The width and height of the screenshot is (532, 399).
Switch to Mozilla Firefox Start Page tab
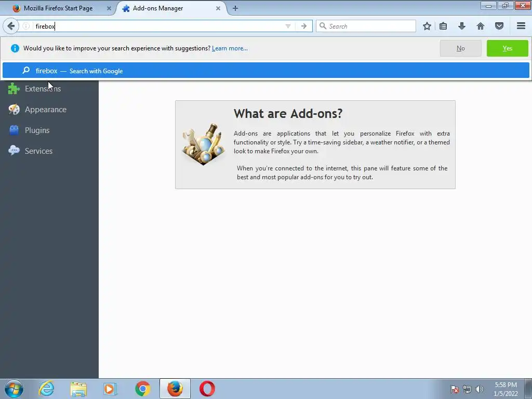click(x=58, y=8)
